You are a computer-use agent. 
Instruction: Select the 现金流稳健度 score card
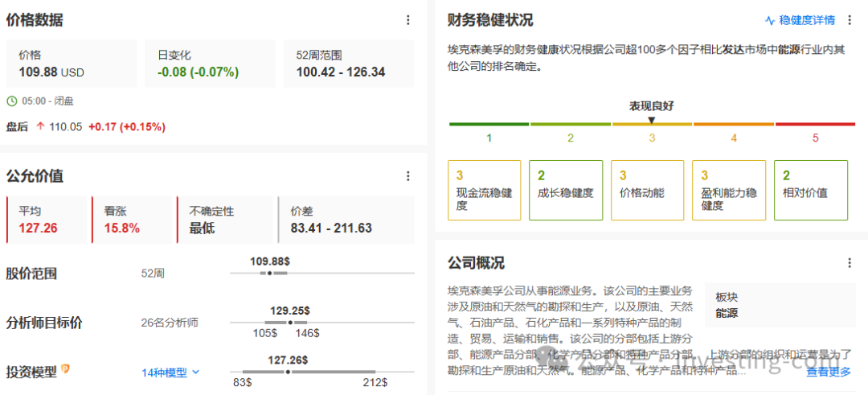485,190
